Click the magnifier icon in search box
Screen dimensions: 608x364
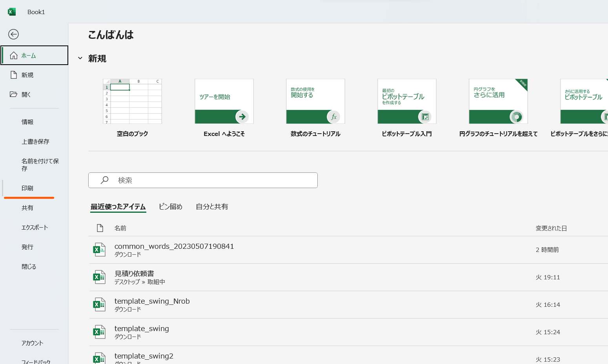104,180
